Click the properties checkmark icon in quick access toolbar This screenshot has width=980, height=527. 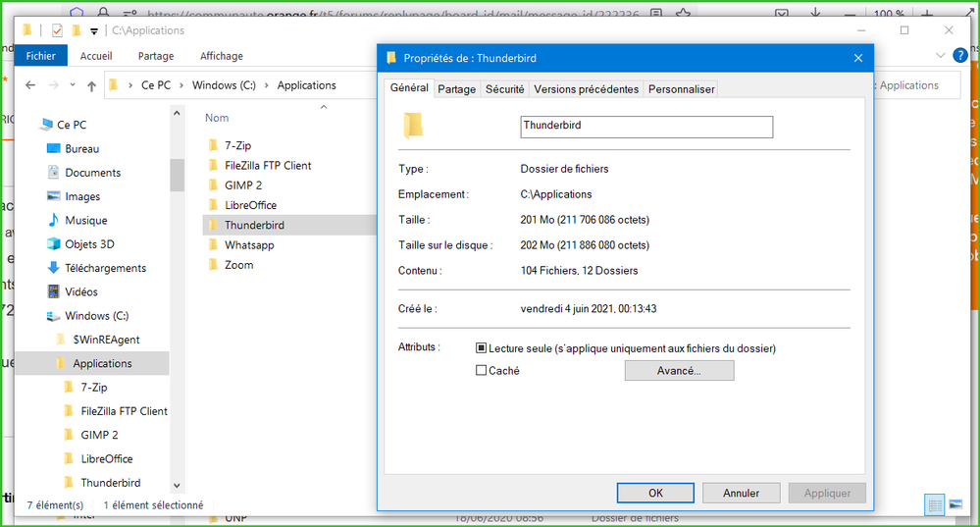57,30
